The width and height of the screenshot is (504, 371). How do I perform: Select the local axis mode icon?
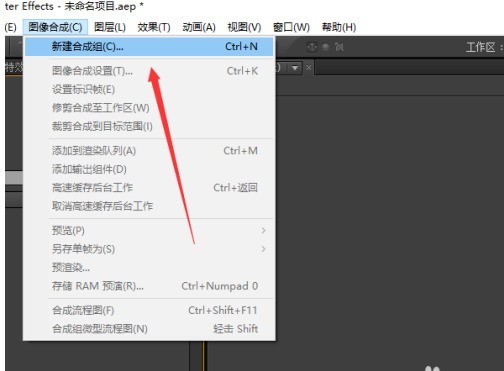pyautogui.click(x=312, y=47)
